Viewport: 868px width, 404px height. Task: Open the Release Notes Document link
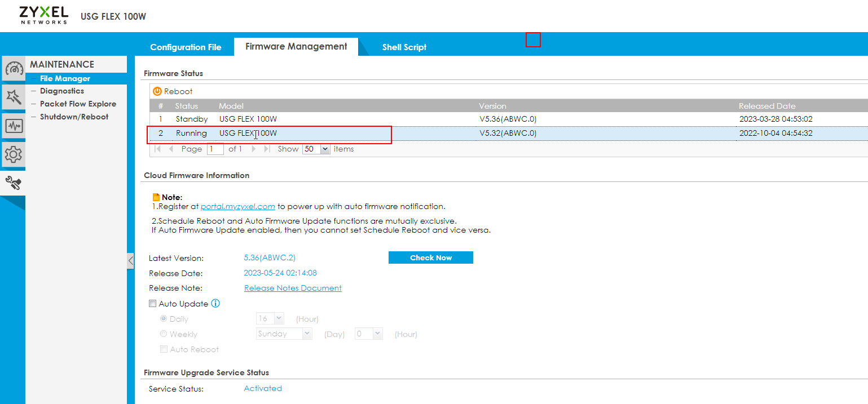[x=293, y=288]
